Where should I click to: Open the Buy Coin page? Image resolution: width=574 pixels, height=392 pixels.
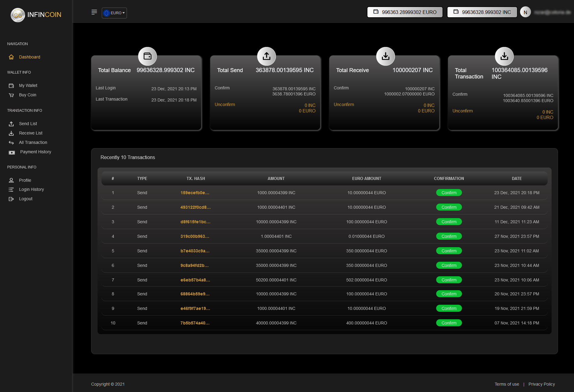27,95
